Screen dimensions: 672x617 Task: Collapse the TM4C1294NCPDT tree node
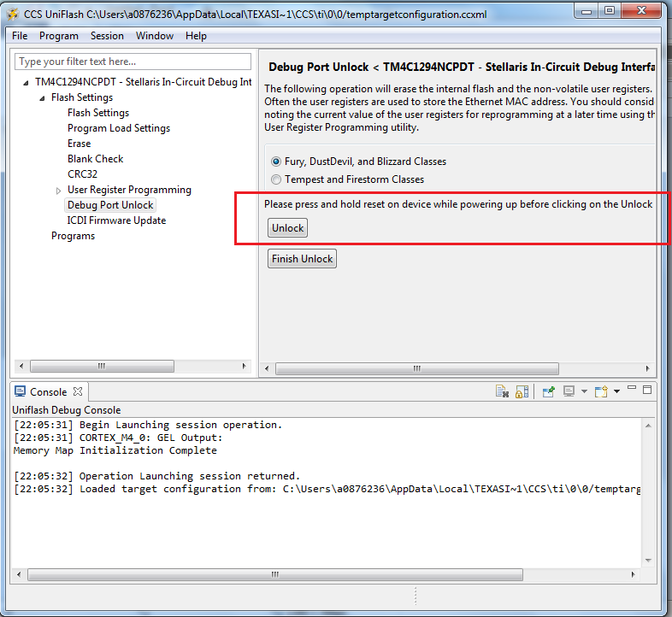(x=26, y=83)
